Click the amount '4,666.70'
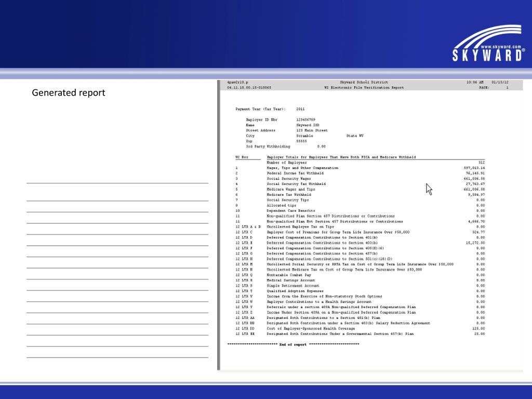Screen dimensions: 532x399 476,221
